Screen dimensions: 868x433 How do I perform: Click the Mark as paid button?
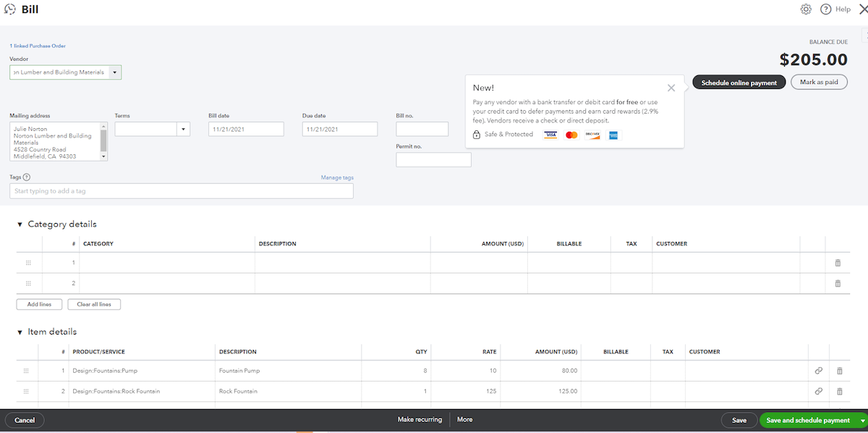pos(819,82)
